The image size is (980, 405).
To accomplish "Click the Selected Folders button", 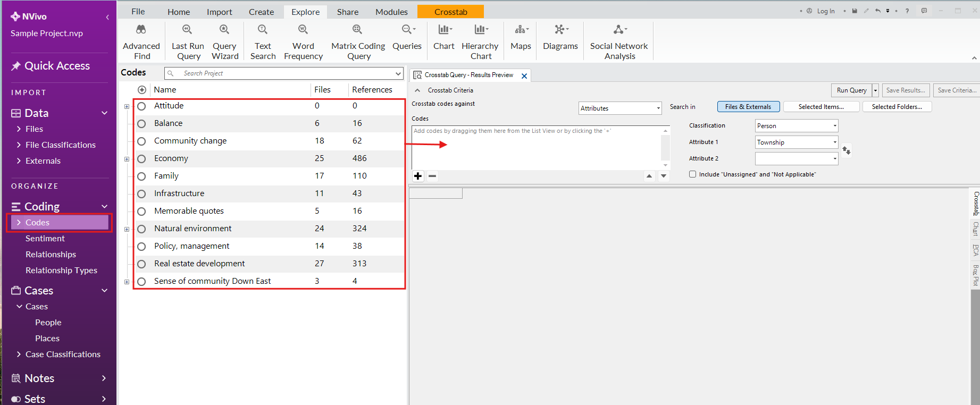I will tap(897, 107).
